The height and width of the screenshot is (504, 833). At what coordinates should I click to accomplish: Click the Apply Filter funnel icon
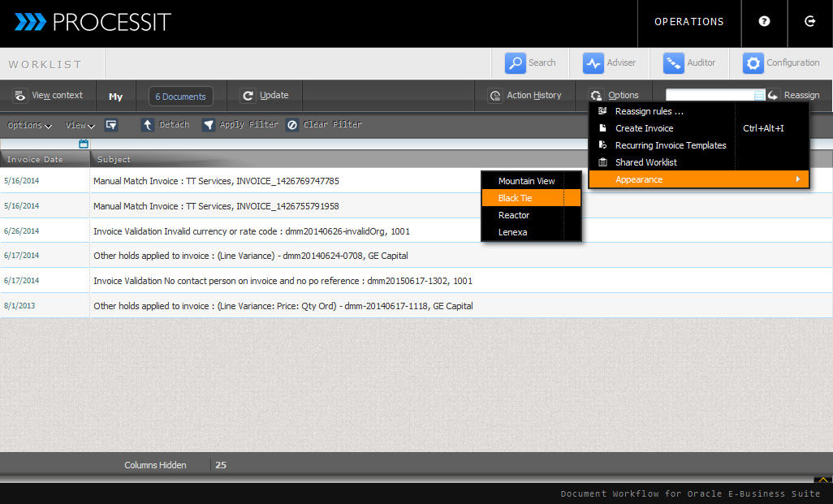(209, 125)
